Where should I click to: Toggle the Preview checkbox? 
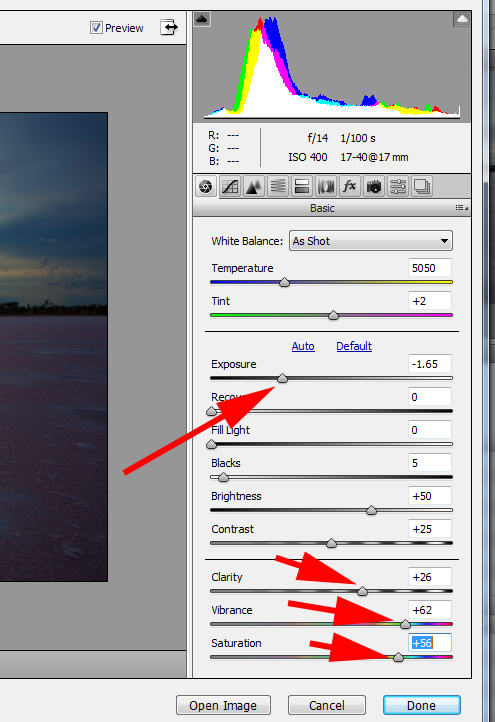96,28
